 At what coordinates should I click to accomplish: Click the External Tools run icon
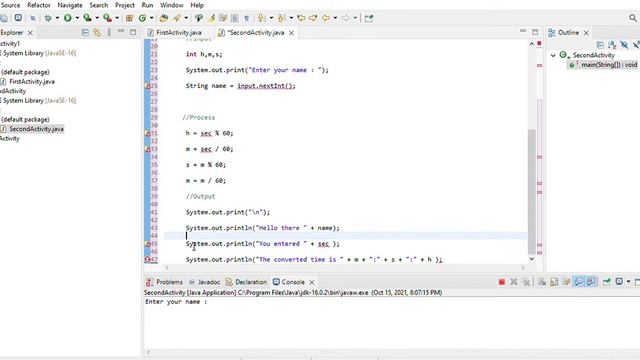[x=107, y=18]
